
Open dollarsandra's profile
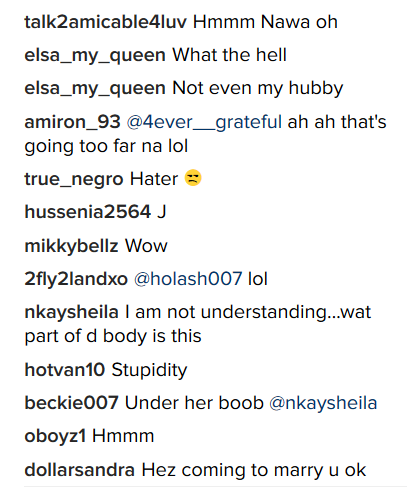coord(80,470)
